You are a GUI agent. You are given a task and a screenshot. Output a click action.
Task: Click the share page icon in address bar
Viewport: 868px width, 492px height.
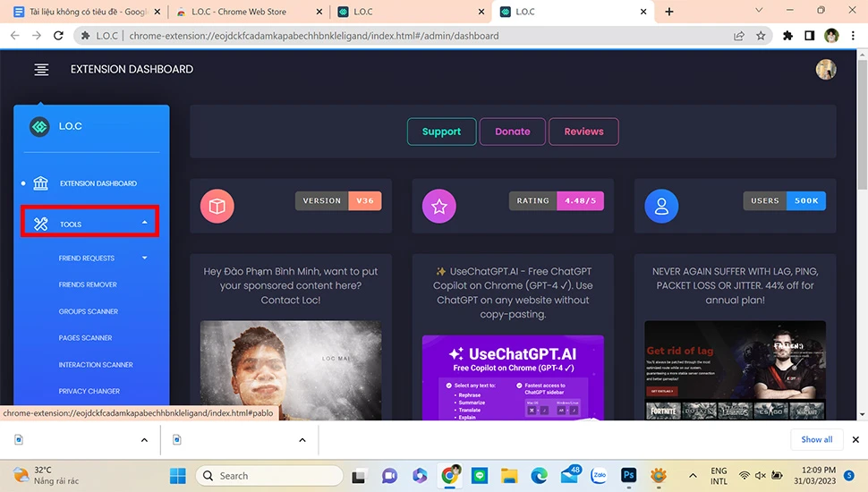coord(738,36)
